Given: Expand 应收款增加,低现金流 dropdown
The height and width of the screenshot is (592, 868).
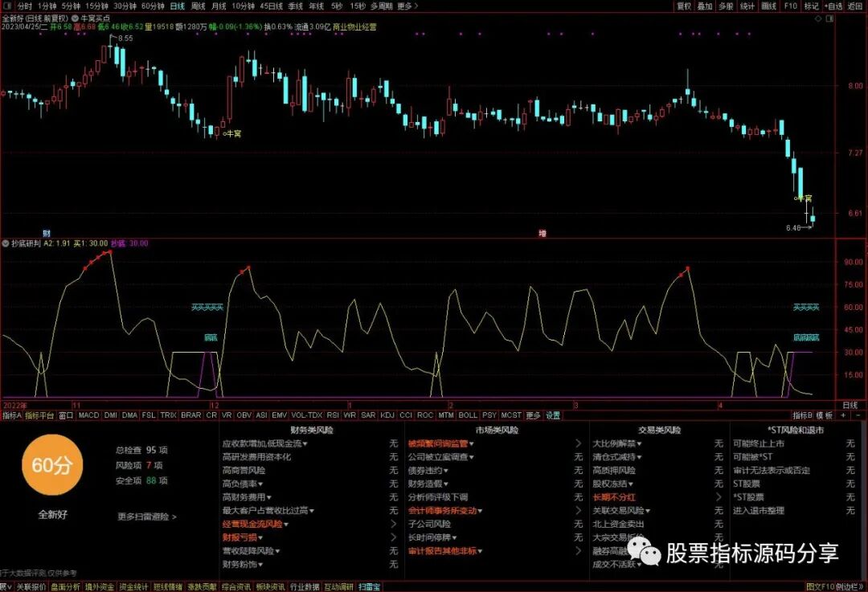Looking at the screenshot, I should pyautogui.click(x=264, y=443).
